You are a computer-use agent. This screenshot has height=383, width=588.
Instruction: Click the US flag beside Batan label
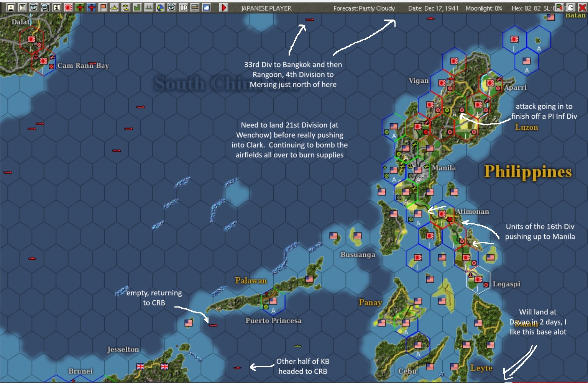[x=551, y=17]
